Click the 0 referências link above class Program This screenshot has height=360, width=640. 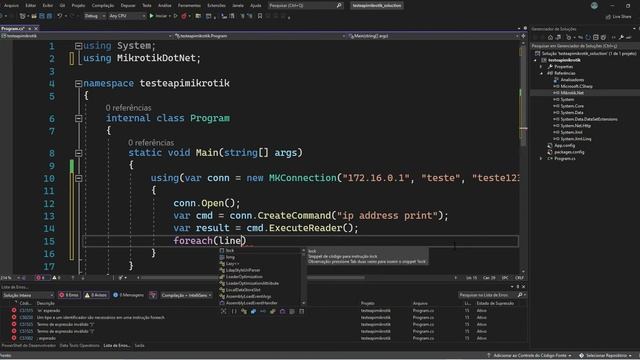point(128,108)
